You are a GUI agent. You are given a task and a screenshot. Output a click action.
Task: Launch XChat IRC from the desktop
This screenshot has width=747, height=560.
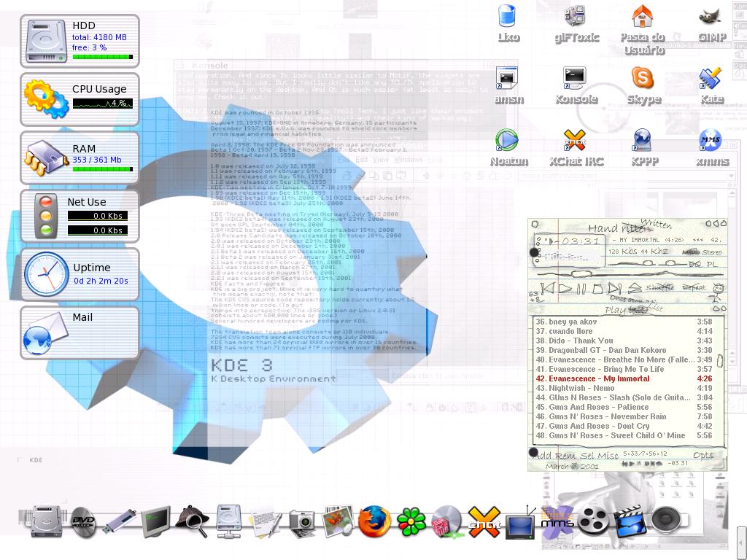[576, 147]
